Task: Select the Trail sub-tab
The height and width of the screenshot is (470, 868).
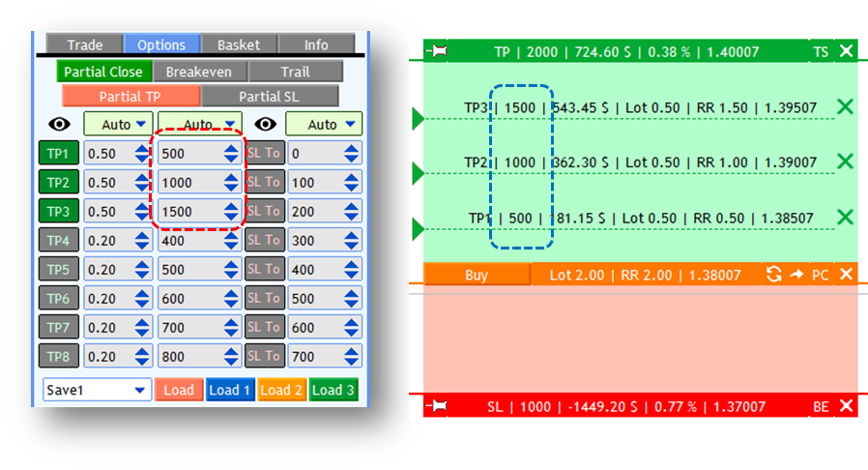Action: click(x=295, y=72)
